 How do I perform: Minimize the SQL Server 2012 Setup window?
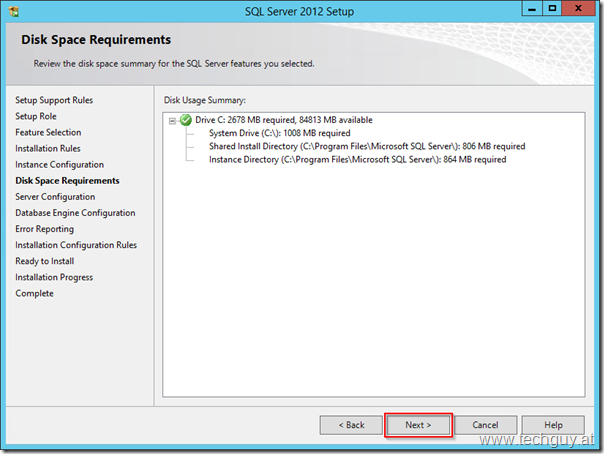[x=532, y=8]
